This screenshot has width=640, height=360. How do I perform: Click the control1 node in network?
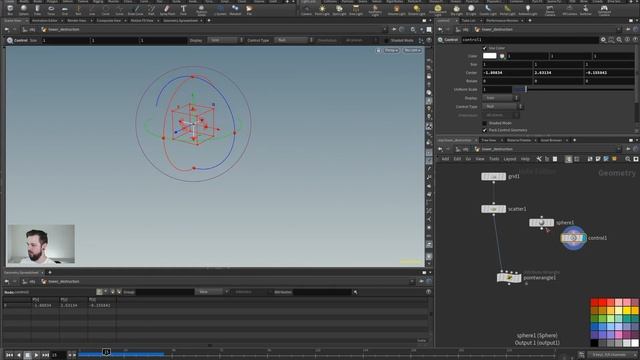tap(573, 238)
